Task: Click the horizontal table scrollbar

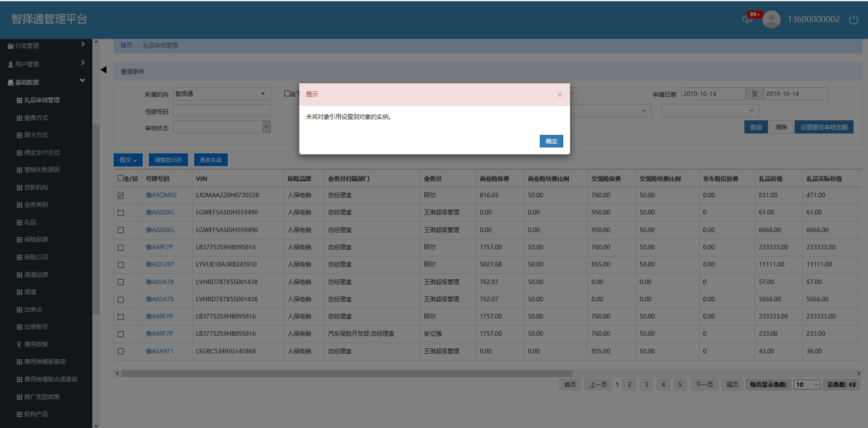Action: tap(346, 373)
